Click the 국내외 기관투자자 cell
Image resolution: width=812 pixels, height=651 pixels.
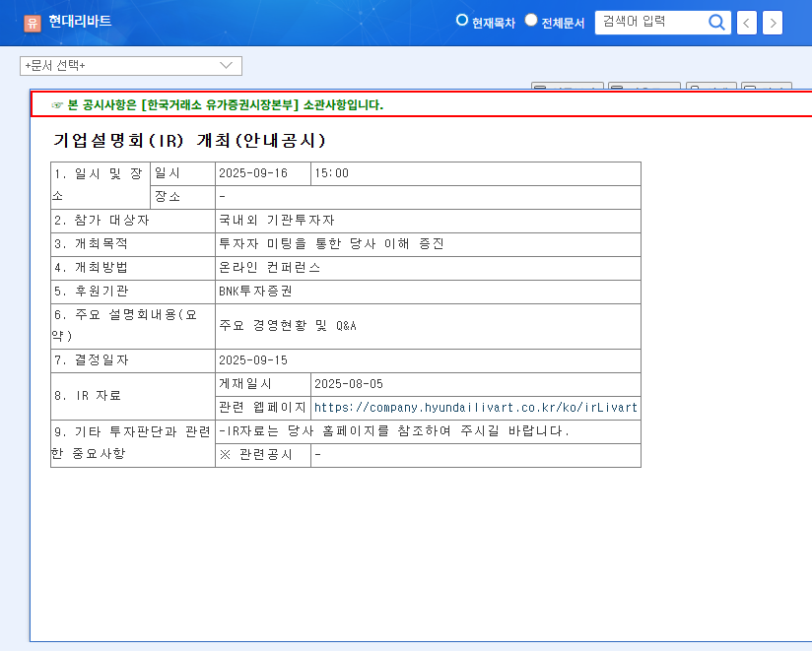(x=428, y=221)
